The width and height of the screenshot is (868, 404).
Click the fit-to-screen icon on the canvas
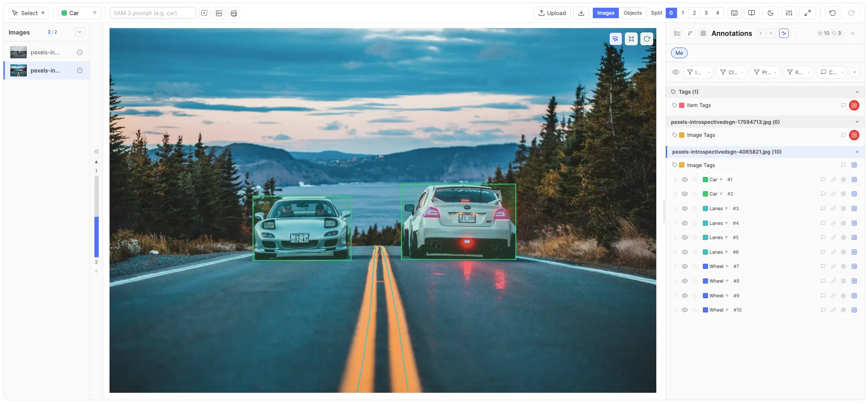tap(631, 39)
